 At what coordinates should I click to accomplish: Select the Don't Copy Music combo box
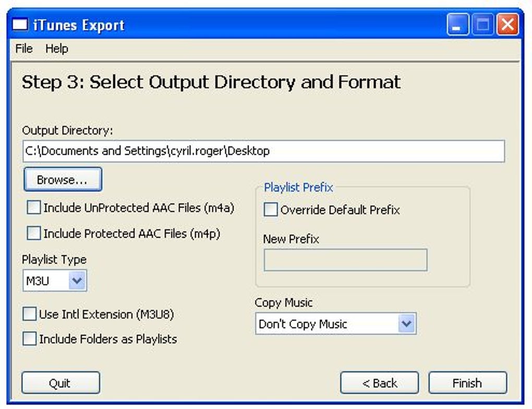(328, 324)
